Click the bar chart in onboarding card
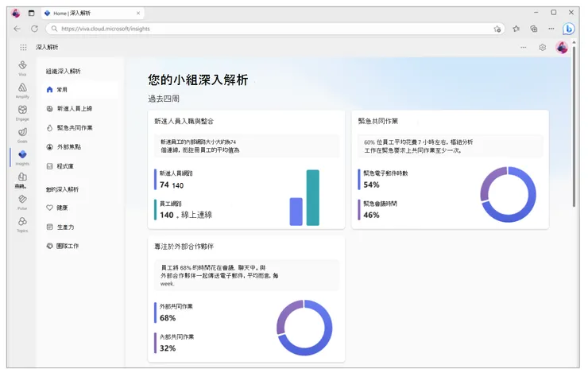Image resolution: width=588 pixels, height=373 pixels. [x=304, y=198]
